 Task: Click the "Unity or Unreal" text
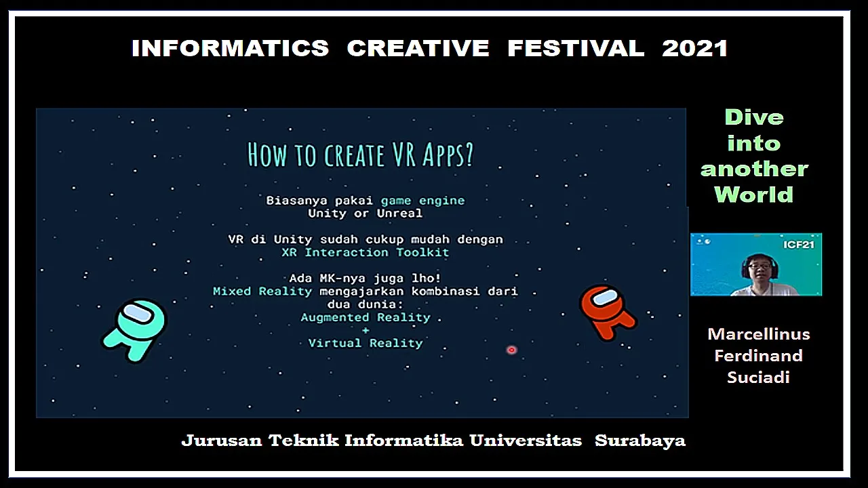click(366, 213)
